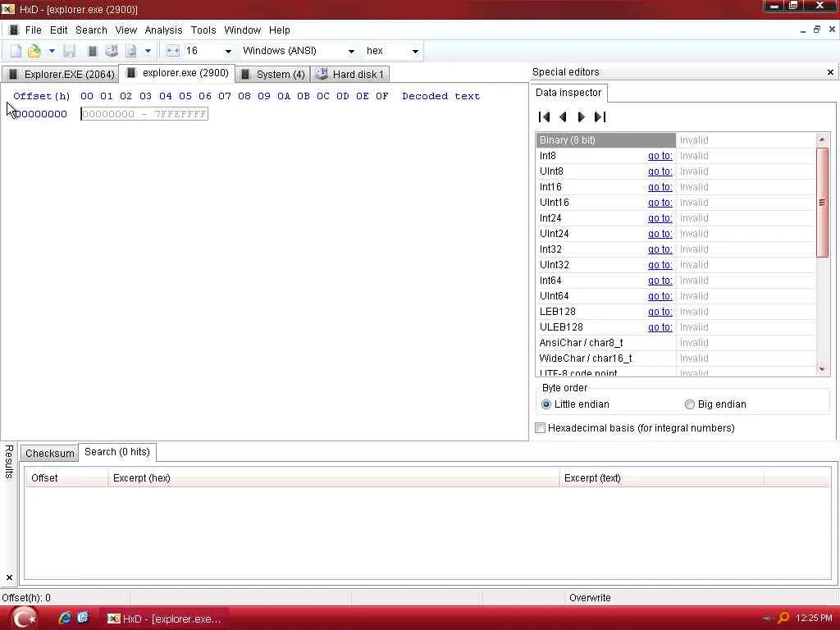Select the Search (0 hits) tab
840x630 pixels.
point(116,452)
